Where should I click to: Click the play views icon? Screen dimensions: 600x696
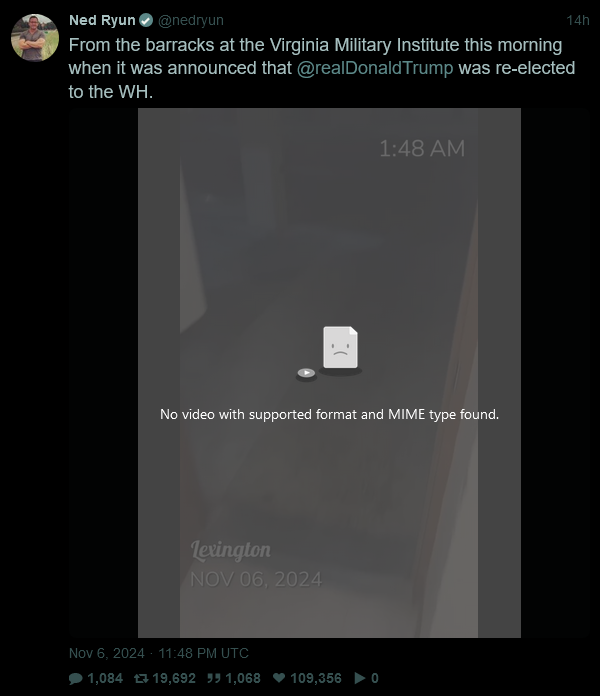pos(360,678)
